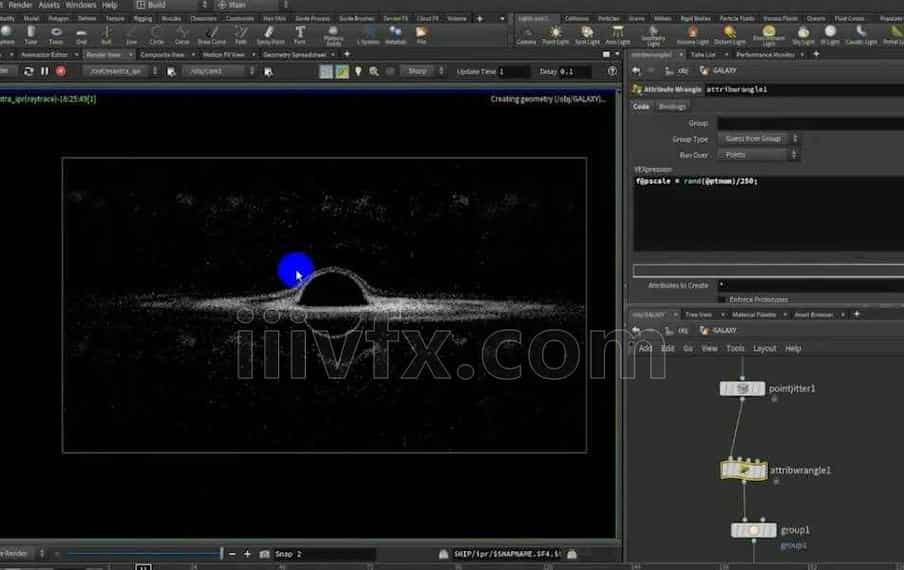This screenshot has width=904, height=570.
Task: Open the network editor Tools menu
Action: 735,348
